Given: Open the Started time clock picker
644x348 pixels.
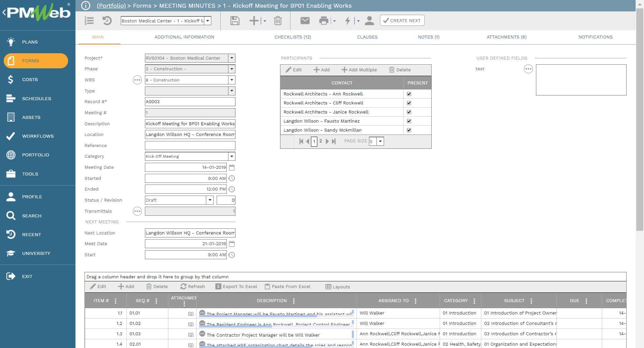Looking at the screenshot, I should (x=232, y=179).
